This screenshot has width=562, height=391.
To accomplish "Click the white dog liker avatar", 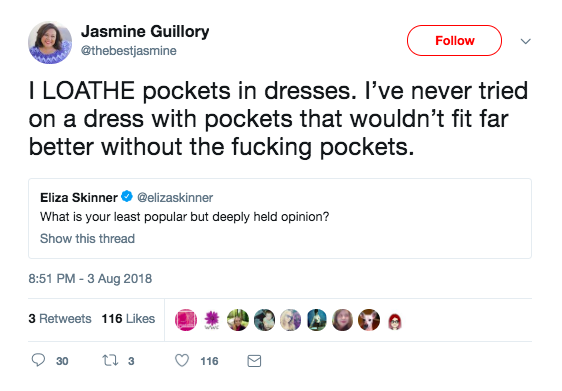I will coord(369,320).
